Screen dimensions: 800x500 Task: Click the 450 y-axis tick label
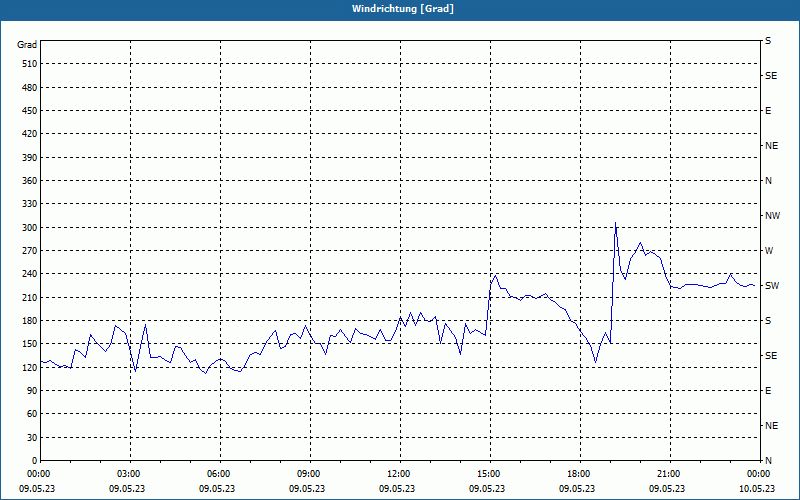[x=30, y=111]
